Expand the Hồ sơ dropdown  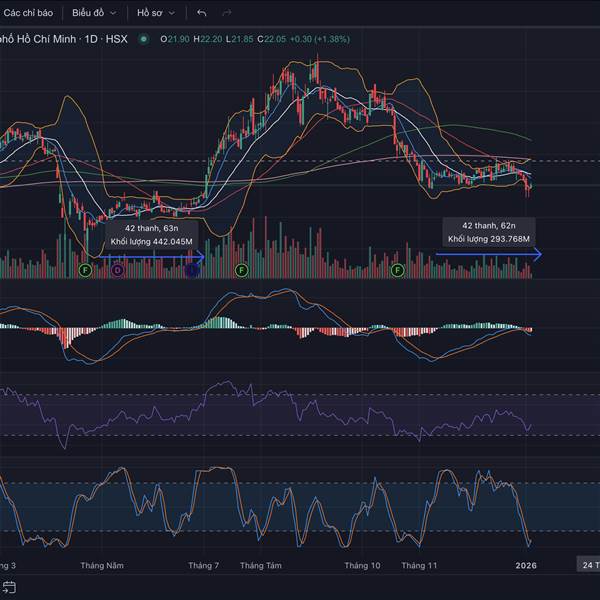coord(156,13)
